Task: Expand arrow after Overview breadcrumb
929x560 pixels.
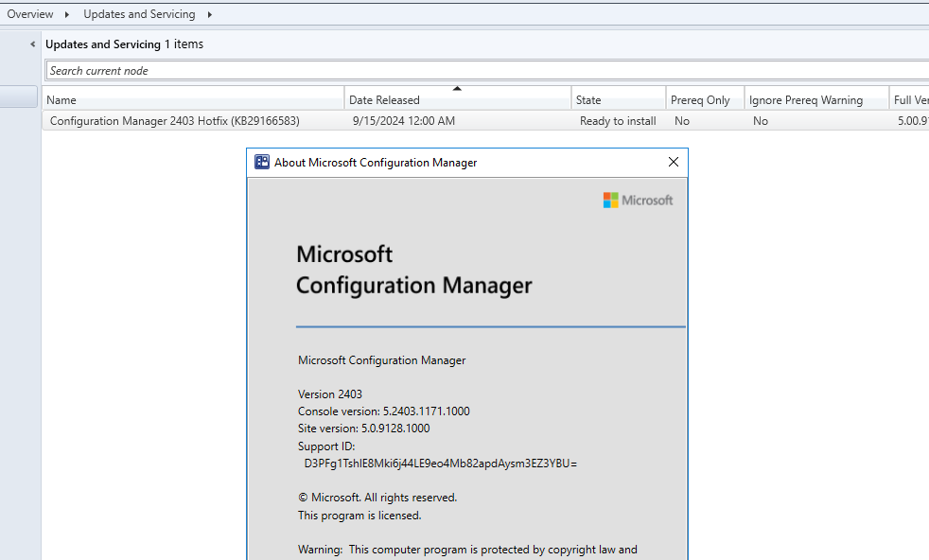Action: pos(67,14)
